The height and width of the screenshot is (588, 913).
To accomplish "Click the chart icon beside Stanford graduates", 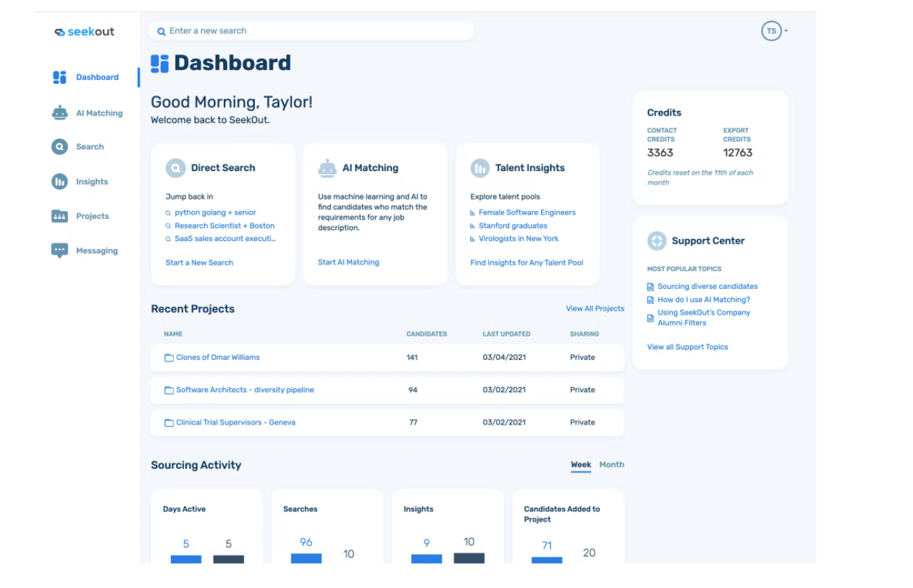I will [x=472, y=226].
